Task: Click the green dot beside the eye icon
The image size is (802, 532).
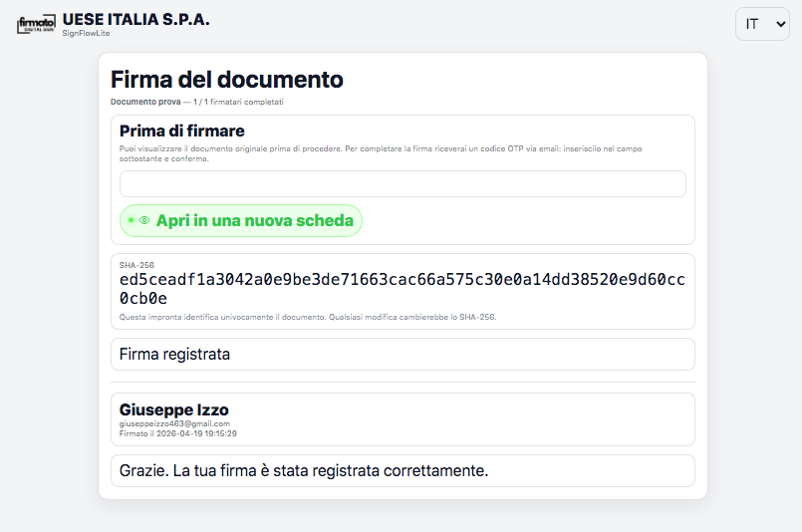Action: [x=131, y=221]
